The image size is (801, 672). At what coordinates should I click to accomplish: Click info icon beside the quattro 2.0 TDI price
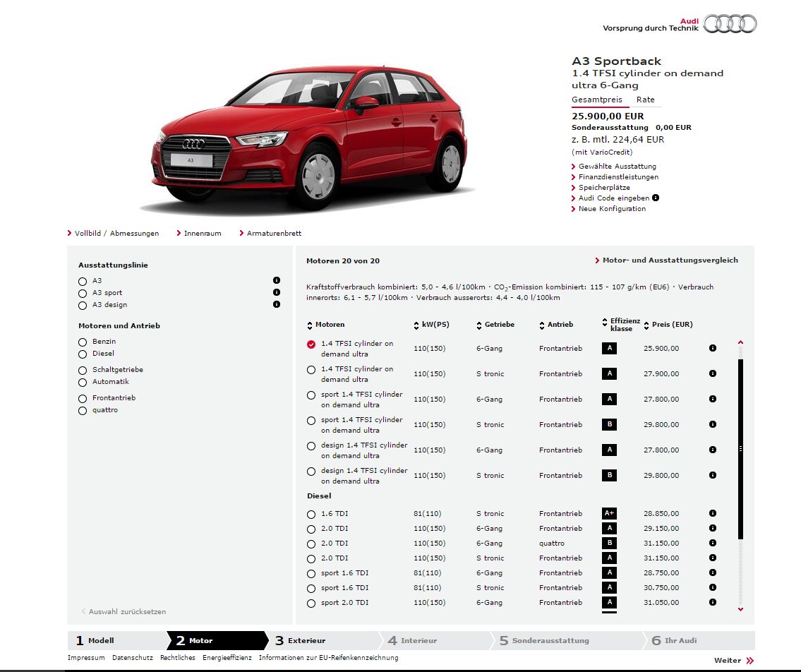713,543
